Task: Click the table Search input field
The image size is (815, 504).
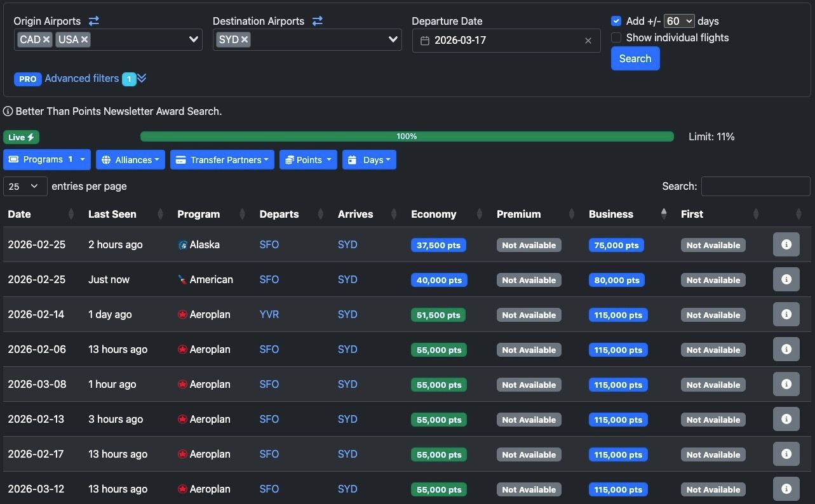Action: click(x=755, y=186)
